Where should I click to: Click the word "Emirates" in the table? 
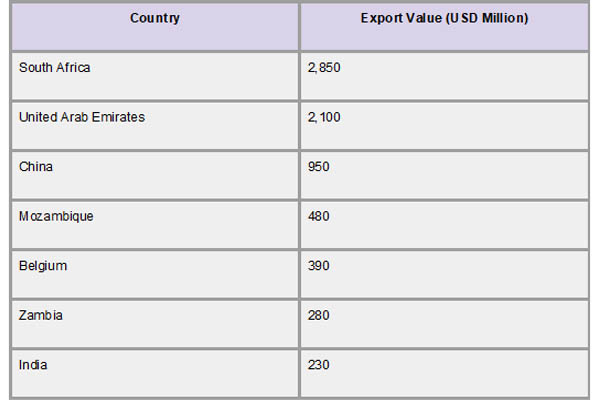pyautogui.click(x=118, y=117)
